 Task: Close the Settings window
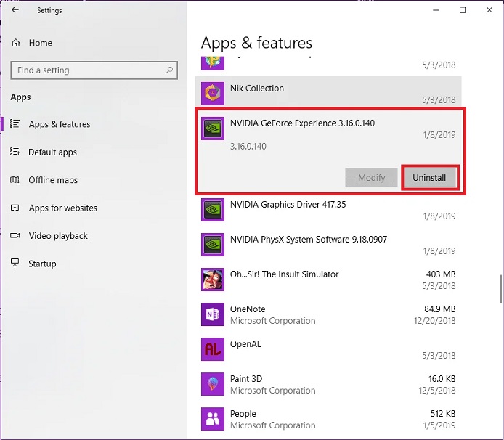pos(489,10)
